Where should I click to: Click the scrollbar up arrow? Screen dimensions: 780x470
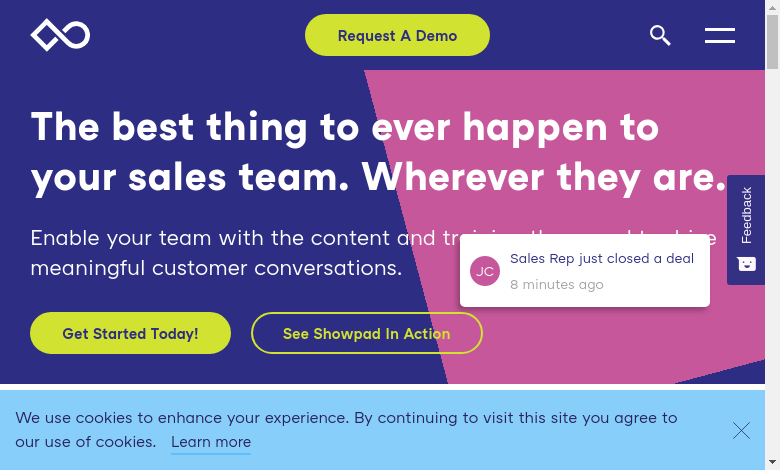coord(772,7)
